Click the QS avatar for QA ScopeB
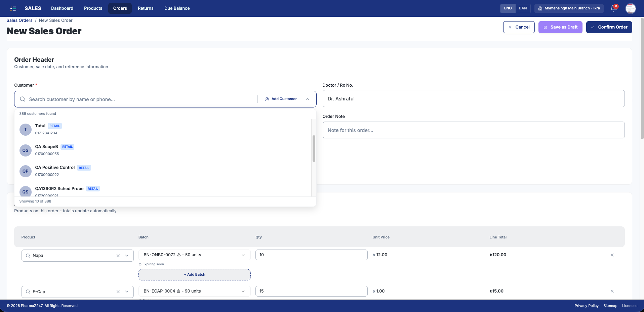Screen dimensions: 644x312 [26, 150]
